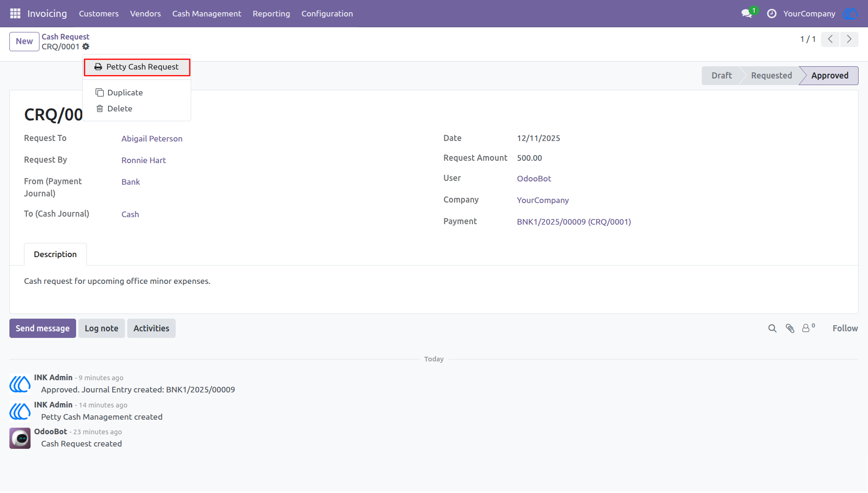Open the Cash Management menu
868x493 pixels.
tap(207, 14)
